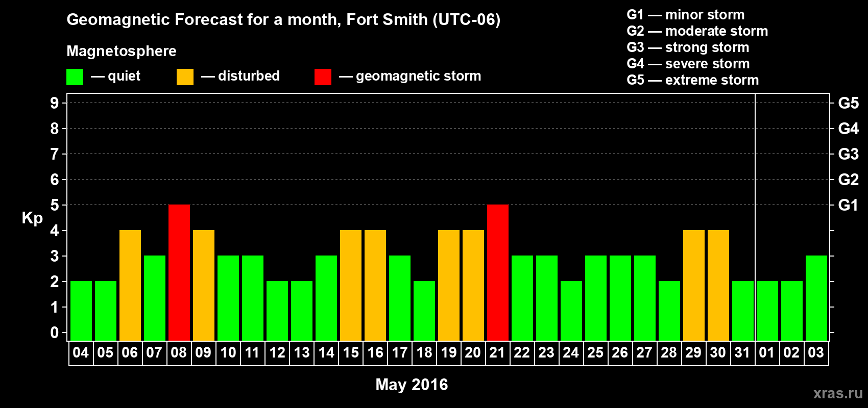Click the Kp value 9 on the axis
Viewport: 868px width, 408px height.
(x=55, y=103)
